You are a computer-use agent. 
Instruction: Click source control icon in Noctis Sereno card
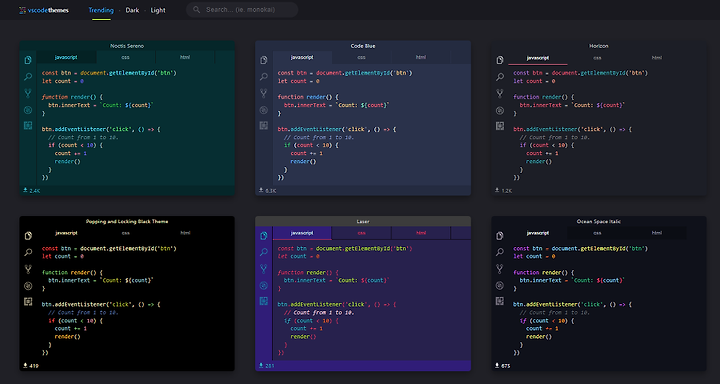pyautogui.click(x=28, y=93)
